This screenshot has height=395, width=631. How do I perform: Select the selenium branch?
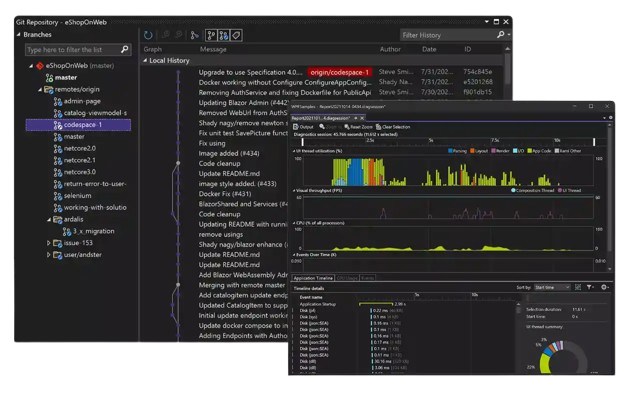[x=72, y=195]
